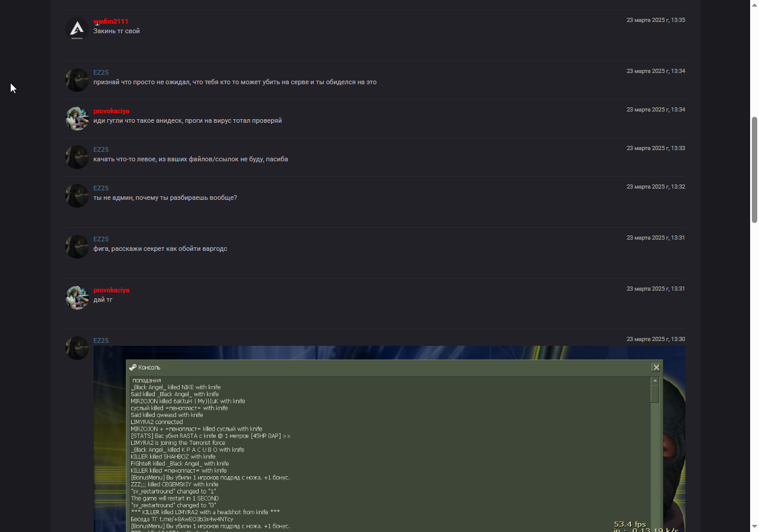
Task: Click the EZ25 username on the 13:32 comment
Action: pos(101,188)
